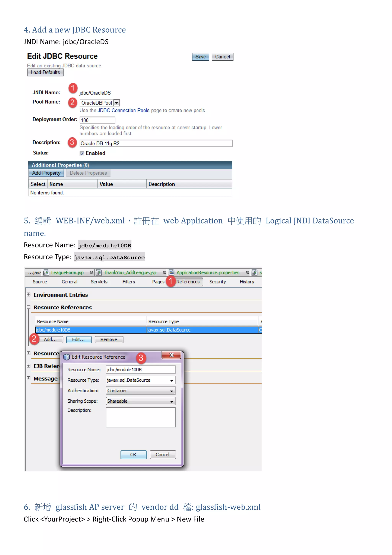Close the LeagueForm.jsp tab
392x555 pixels.
(91, 273)
